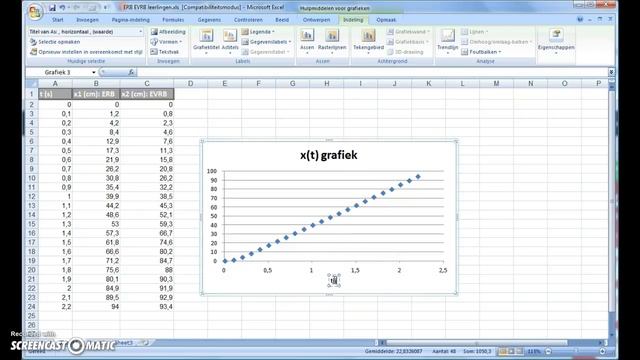Open the Name Box dropdown arrow
Image resolution: width=640 pixels, height=360 pixels.
(93, 72)
